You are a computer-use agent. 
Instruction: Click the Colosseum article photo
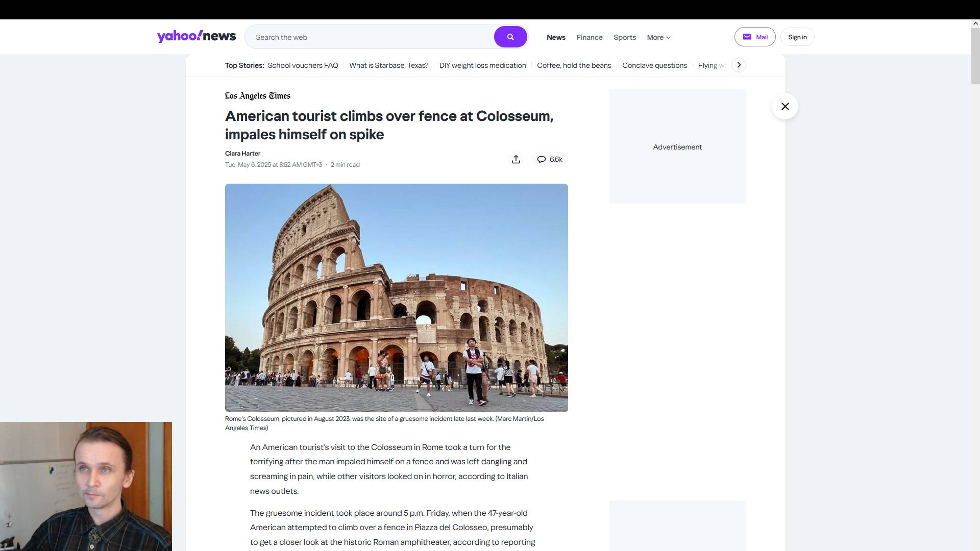coord(397,298)
